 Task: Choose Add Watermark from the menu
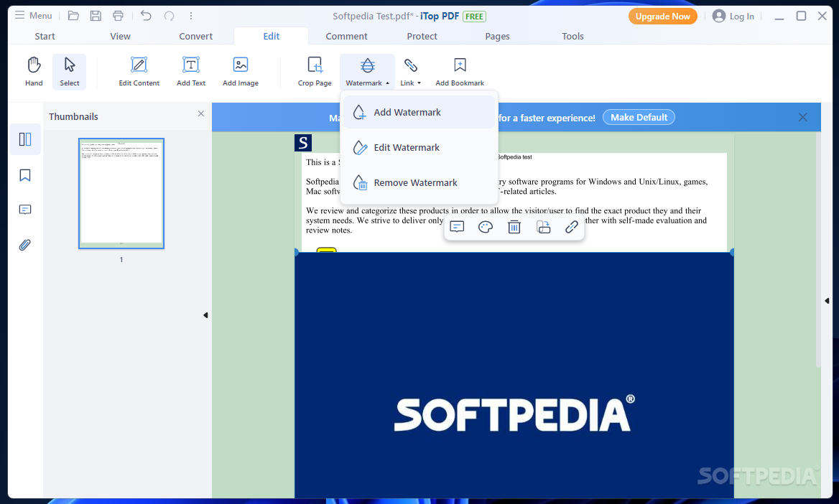pos(419,112)
